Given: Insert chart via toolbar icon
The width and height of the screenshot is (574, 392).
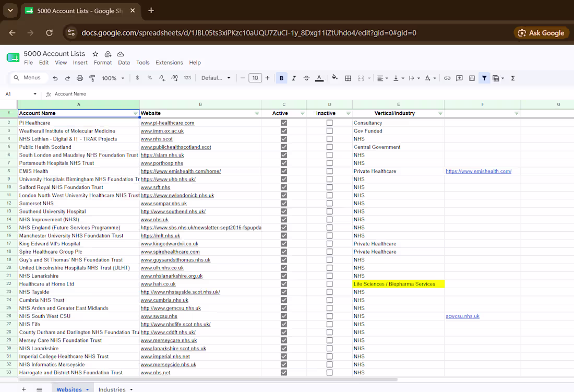Looking at the screenshot, I should (x=472, y=78).
